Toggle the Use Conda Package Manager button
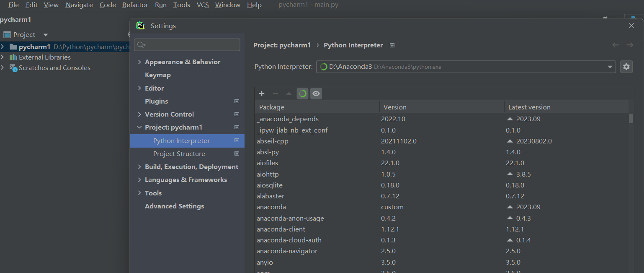644x273 pixels. [x=302, y=94]
